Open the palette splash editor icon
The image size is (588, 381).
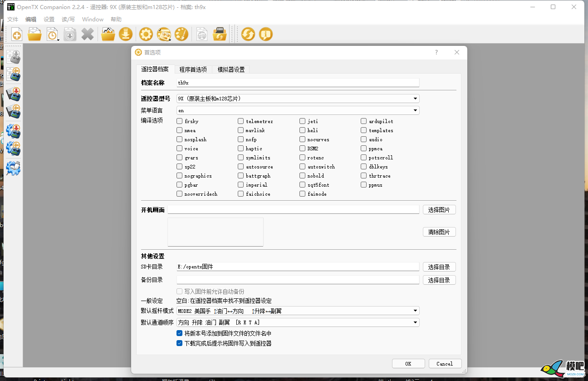[x=181, y=34]
